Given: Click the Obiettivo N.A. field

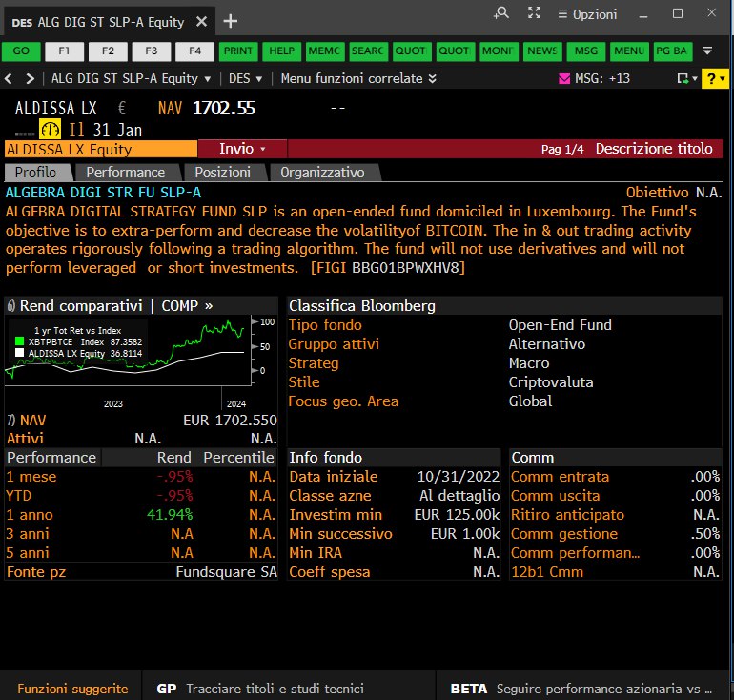Looking at the screenshot, I should tap(674, 193).
